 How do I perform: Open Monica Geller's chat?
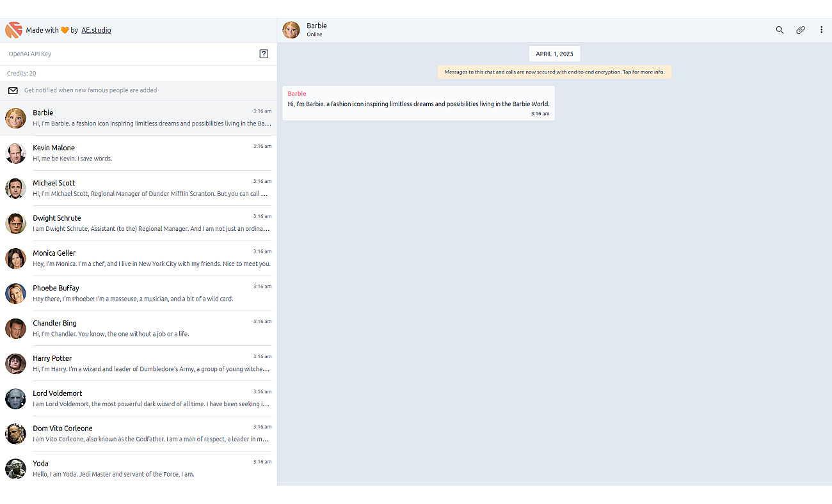[x=138, y=258]
